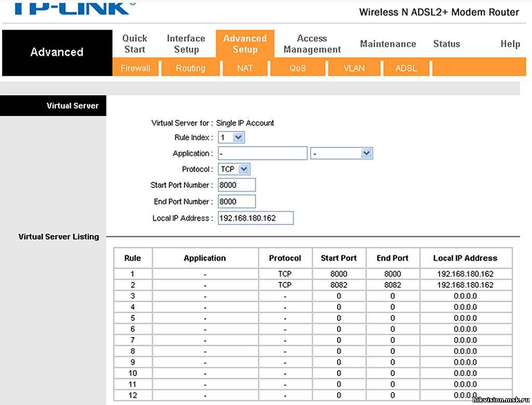Click the Application column header
The image size is (532, 405).
coord(205,258)
